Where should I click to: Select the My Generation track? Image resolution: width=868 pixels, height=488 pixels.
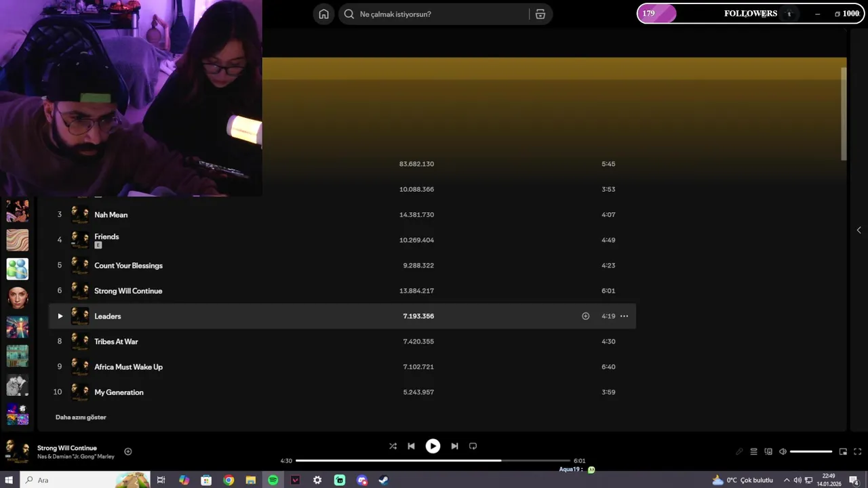(x=119, y=392)
